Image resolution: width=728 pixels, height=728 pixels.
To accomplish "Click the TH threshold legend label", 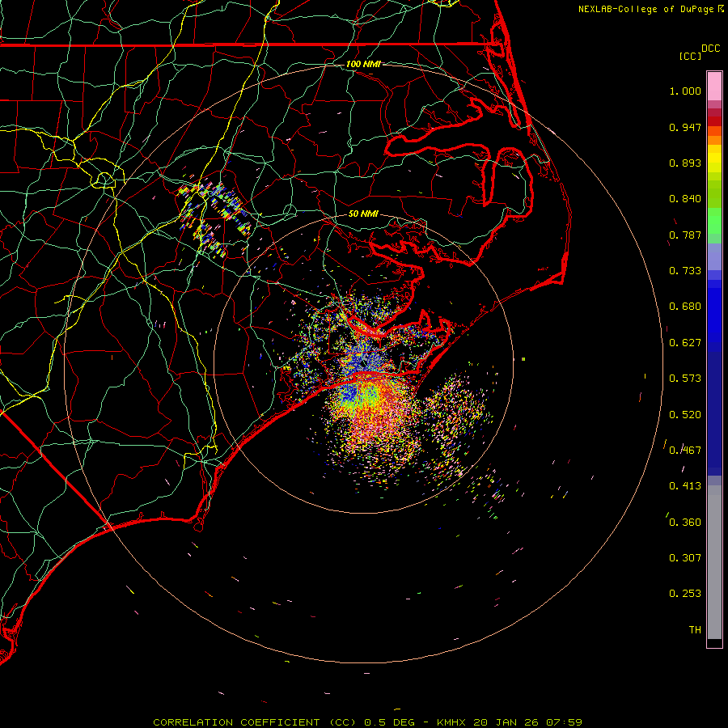I will [x=695, y=630].
